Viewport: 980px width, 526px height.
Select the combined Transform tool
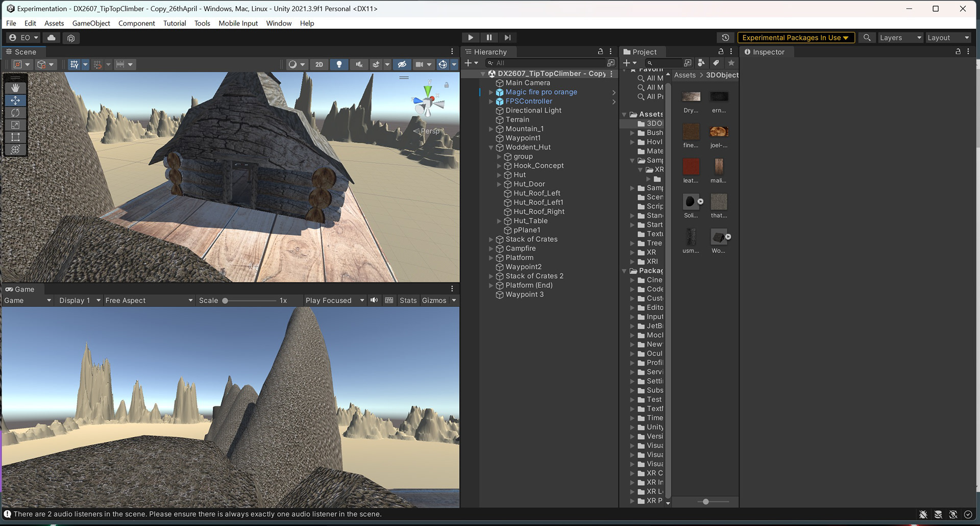tap(15, 149)
